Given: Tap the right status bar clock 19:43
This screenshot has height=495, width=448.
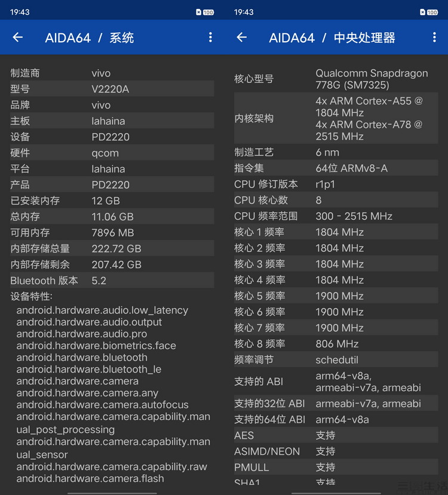Looking at the screenshot, I should [244, 13].
